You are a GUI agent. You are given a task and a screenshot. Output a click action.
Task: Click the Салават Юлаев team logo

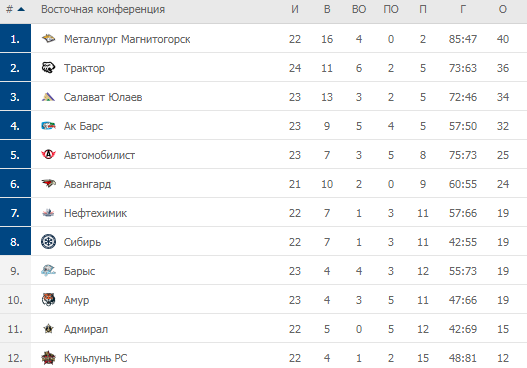tap(48, 97)
